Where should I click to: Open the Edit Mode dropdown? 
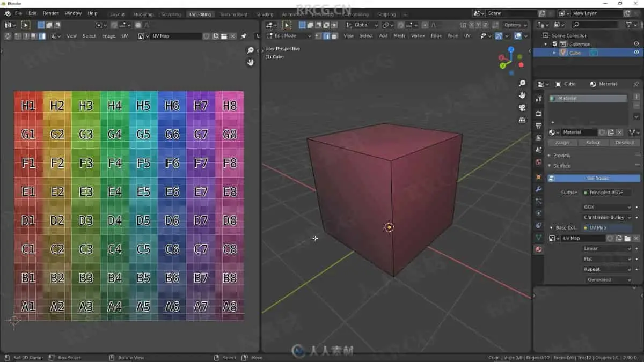point(289,36)
